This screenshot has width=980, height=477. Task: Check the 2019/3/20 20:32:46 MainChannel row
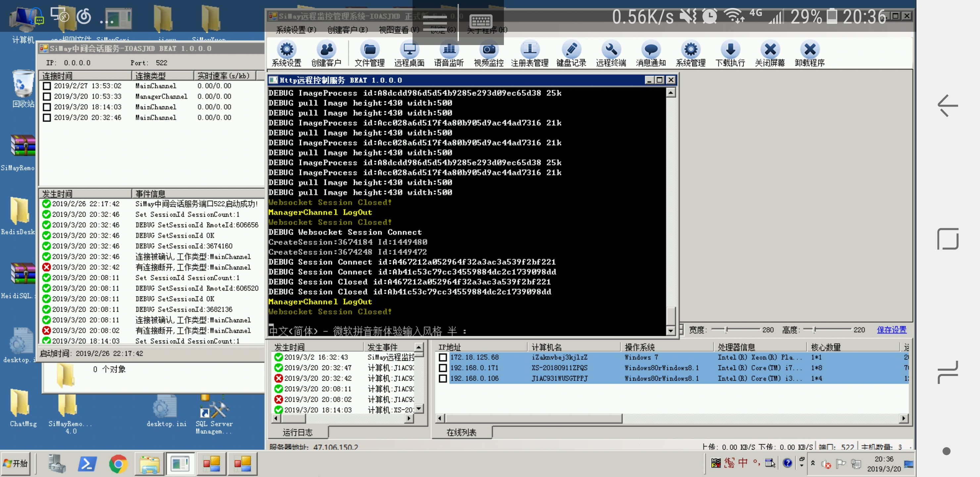tap(47, 118)
